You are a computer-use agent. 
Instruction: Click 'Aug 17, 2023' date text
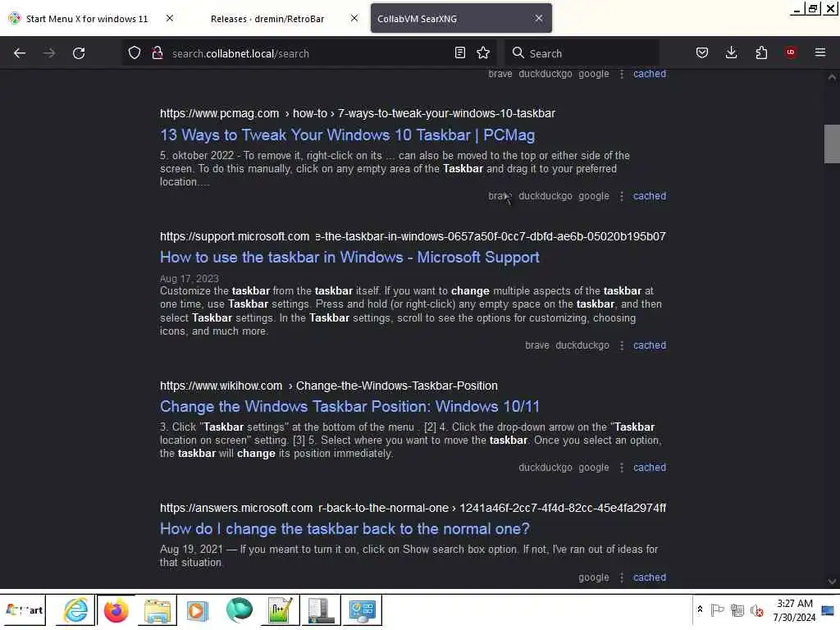click(189, 279)
